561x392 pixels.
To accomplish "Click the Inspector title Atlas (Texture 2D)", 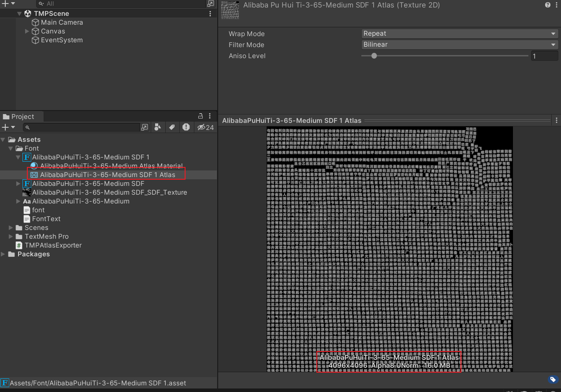I will 342,5.
